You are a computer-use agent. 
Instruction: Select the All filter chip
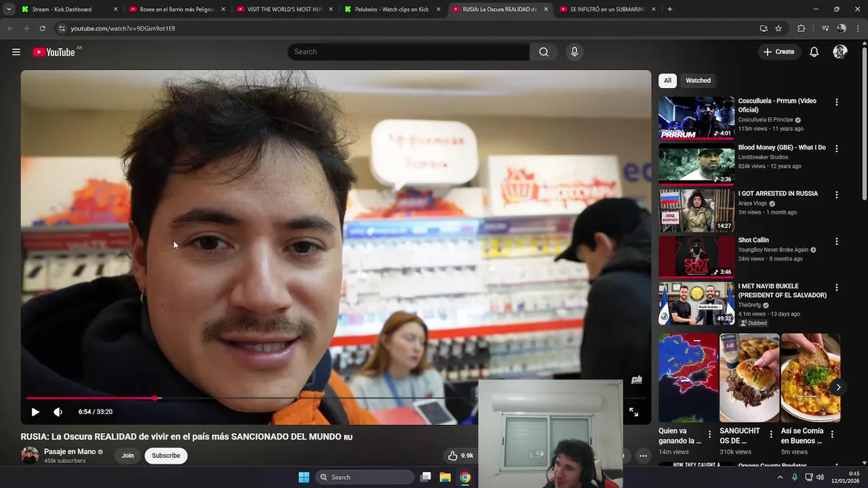667,81
